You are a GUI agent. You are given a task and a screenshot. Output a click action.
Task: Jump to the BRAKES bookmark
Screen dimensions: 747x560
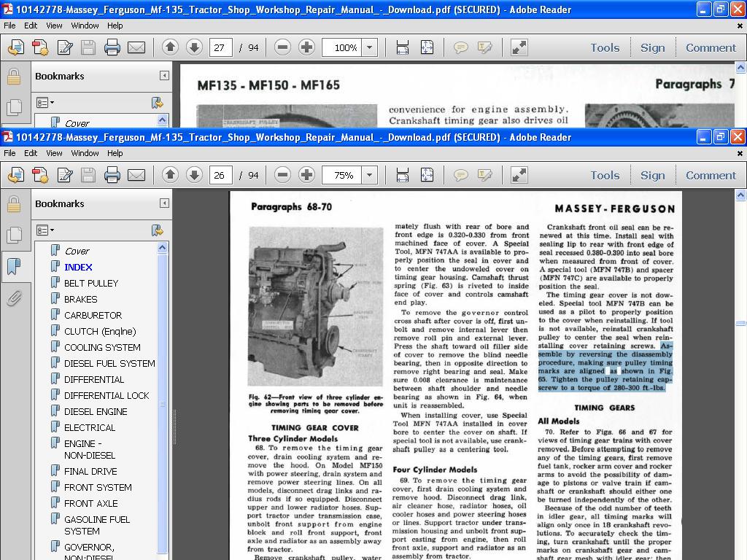[80, 300]
